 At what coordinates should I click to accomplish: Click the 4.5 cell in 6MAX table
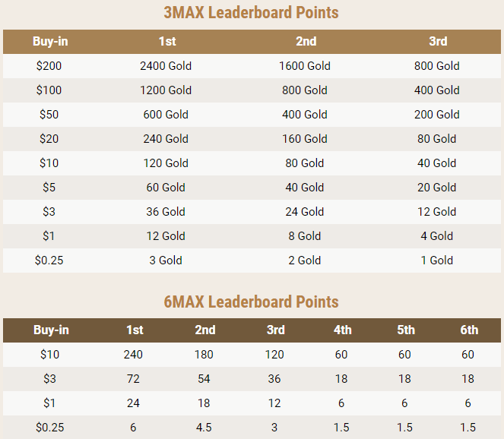204,428
